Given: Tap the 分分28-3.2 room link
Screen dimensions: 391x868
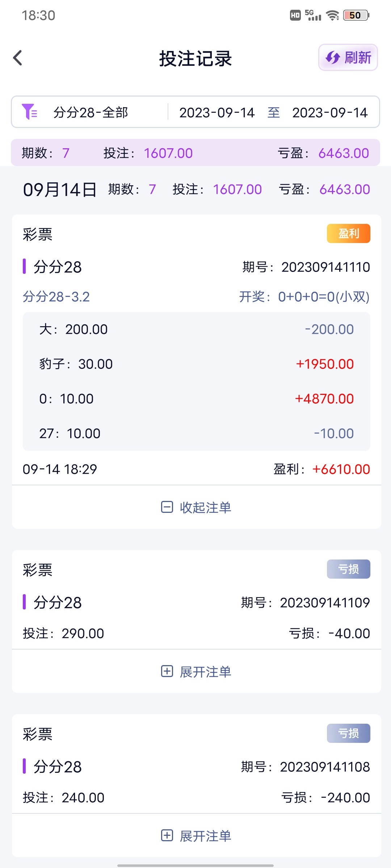Looking at the screenshot, I should (x=56, y=297).
